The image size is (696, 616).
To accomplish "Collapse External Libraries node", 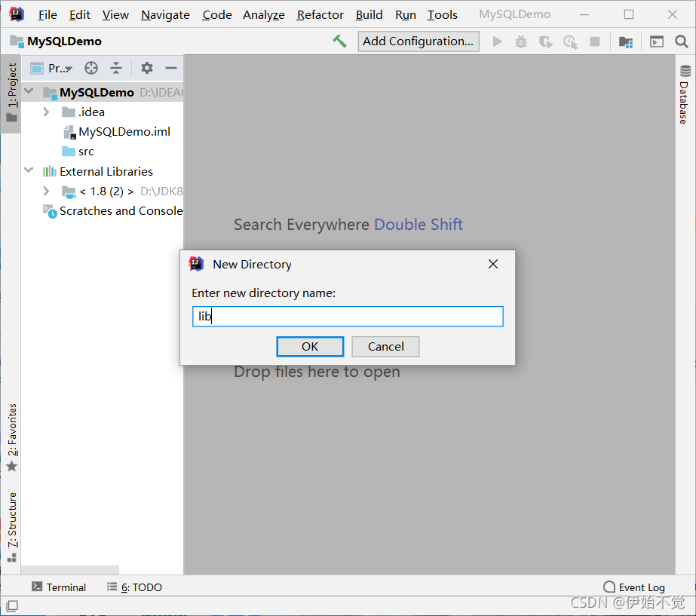I will [x=29, y=170].
